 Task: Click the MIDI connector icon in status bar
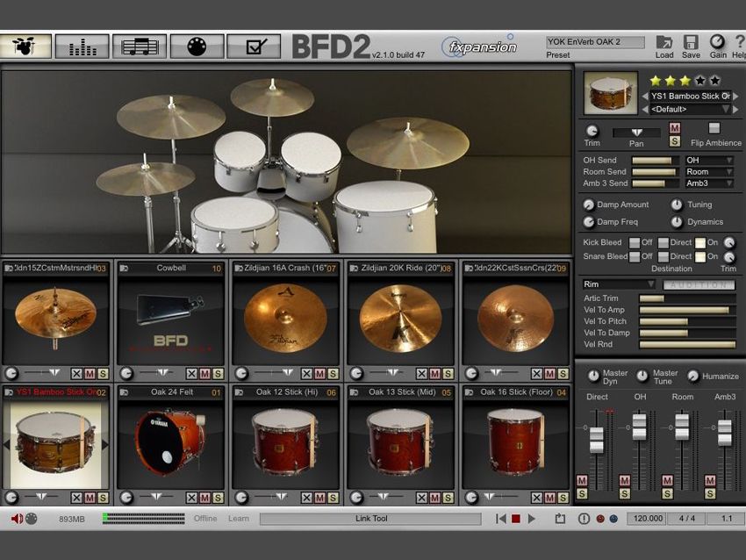tap(32, 519)
